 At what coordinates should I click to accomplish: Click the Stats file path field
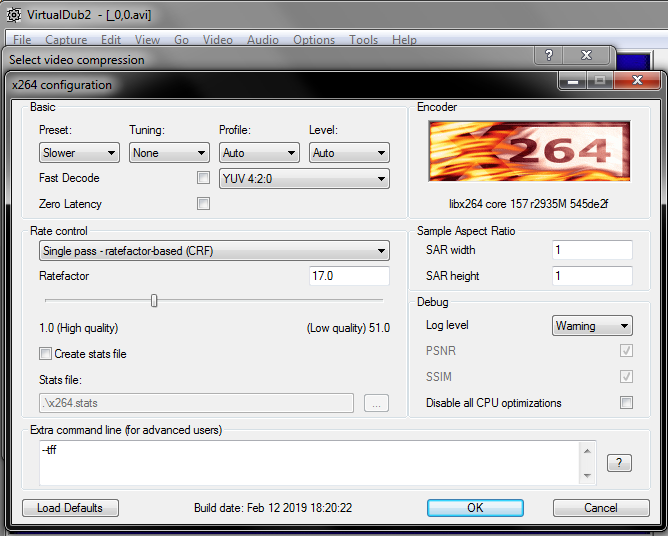pos(196,403)
